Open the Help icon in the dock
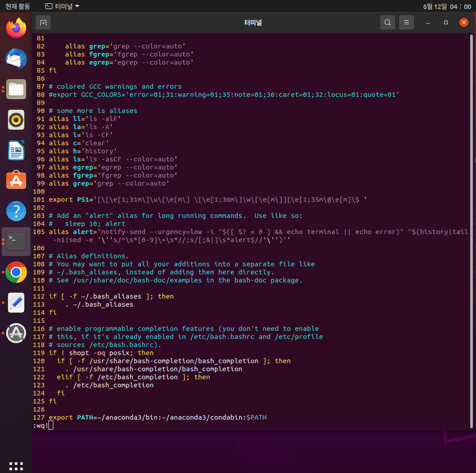 coord(16,211)
